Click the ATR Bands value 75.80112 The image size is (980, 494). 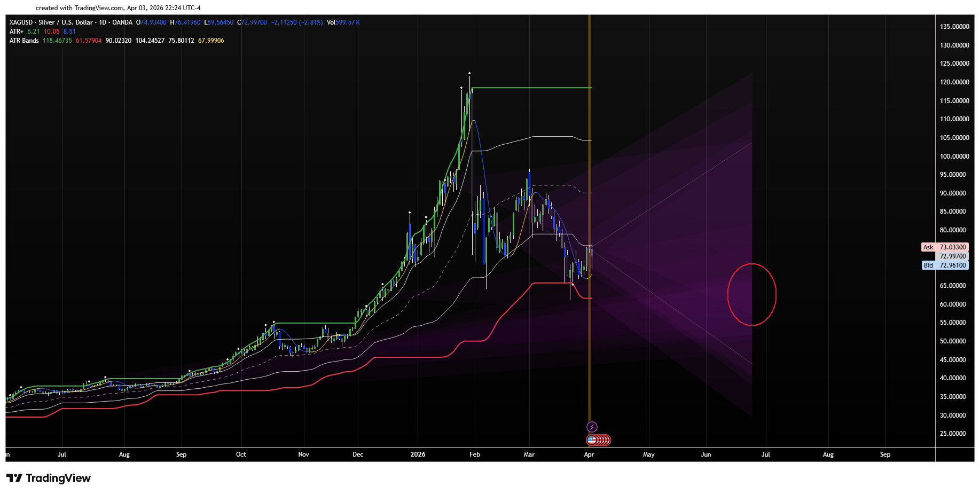coord(182,41)
